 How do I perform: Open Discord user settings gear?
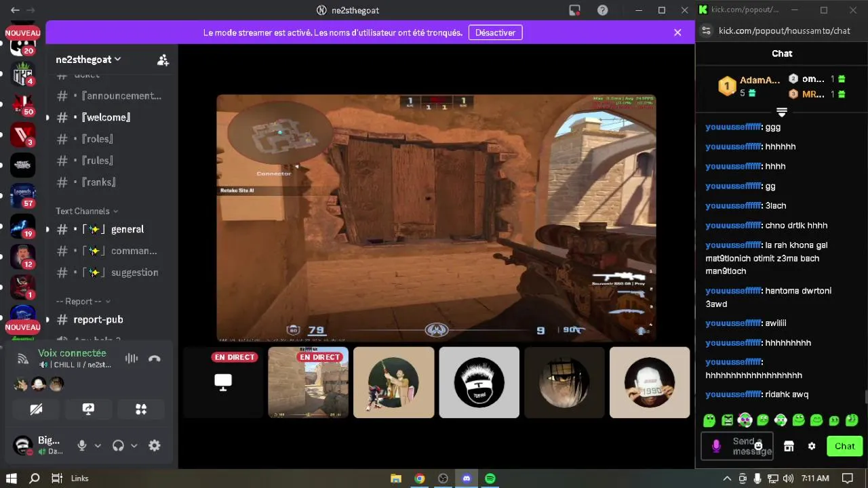pos(155,445)
